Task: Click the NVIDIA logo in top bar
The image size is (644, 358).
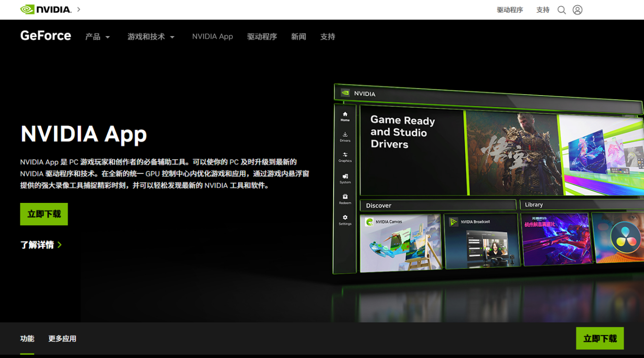Action: pyautogui.click(x=46, y=10)
